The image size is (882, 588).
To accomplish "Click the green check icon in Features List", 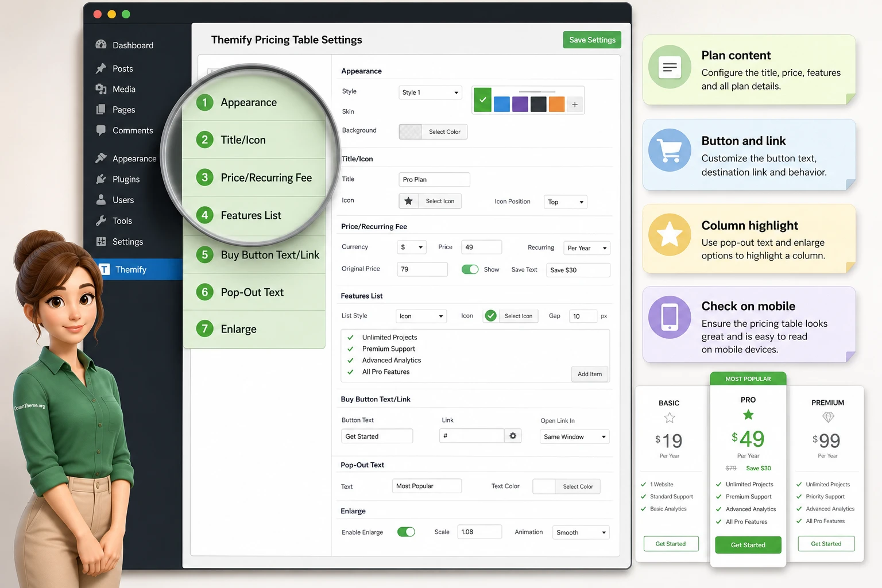I will (490, 316).
